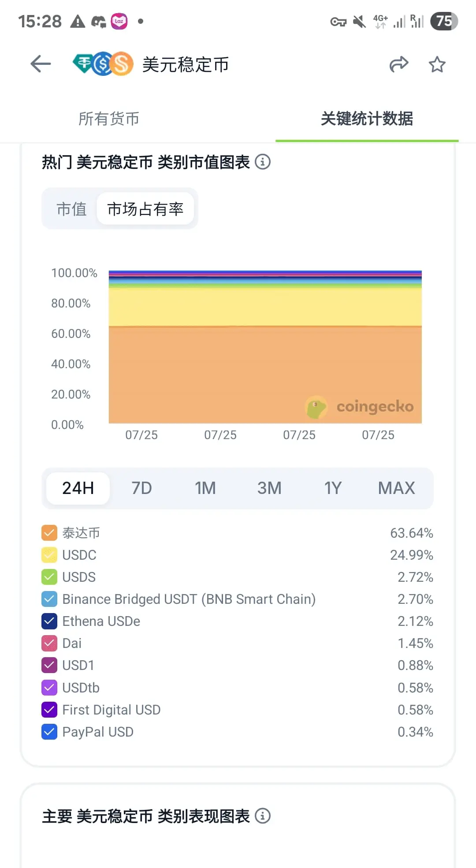
Task: Select the 市场占有率 chart mode
Action: tap(145, 209)
